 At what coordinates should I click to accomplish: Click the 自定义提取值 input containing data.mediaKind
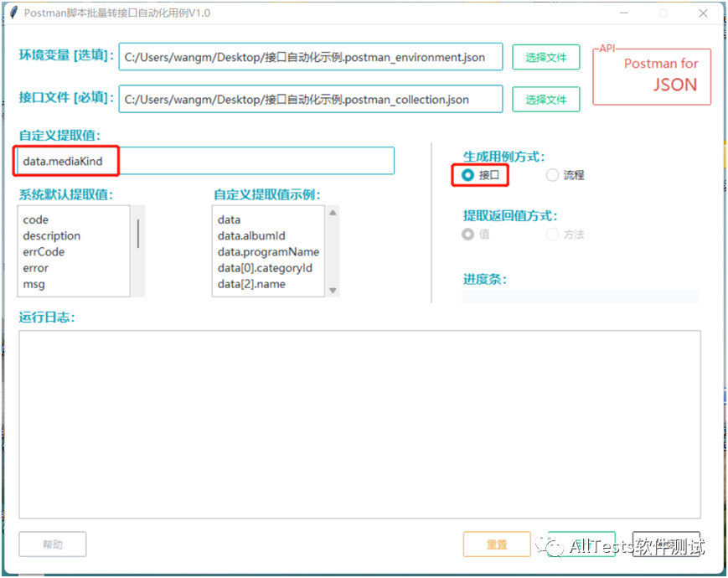[206, 161]
